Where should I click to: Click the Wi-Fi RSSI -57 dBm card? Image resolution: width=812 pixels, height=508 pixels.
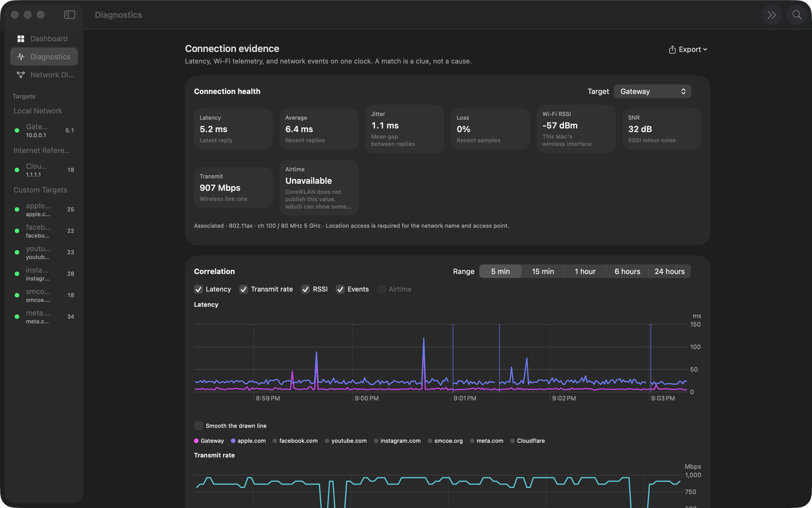[x=576, y=129]
